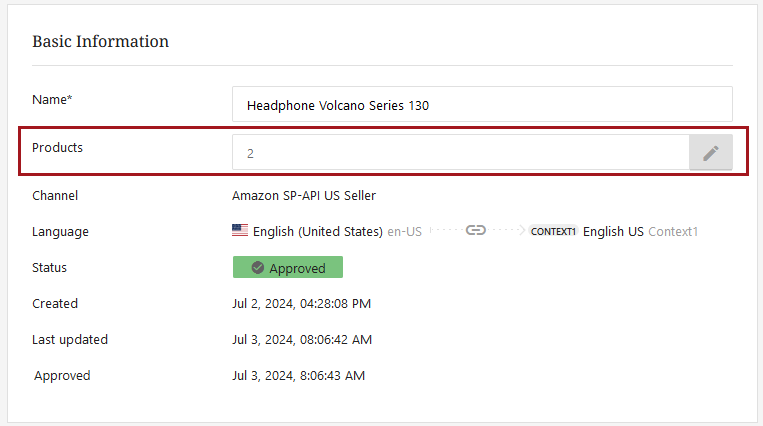Click the Approved timestamp Jul 3, 8:06:43 AM

click(x=298, y=375)
